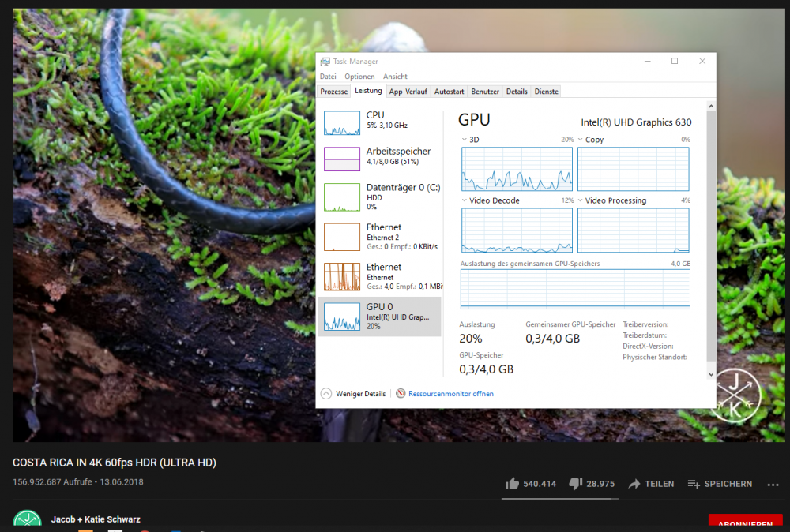
Task: Open the Video Processing engine dropdown
Action: (x=581, y=200)
